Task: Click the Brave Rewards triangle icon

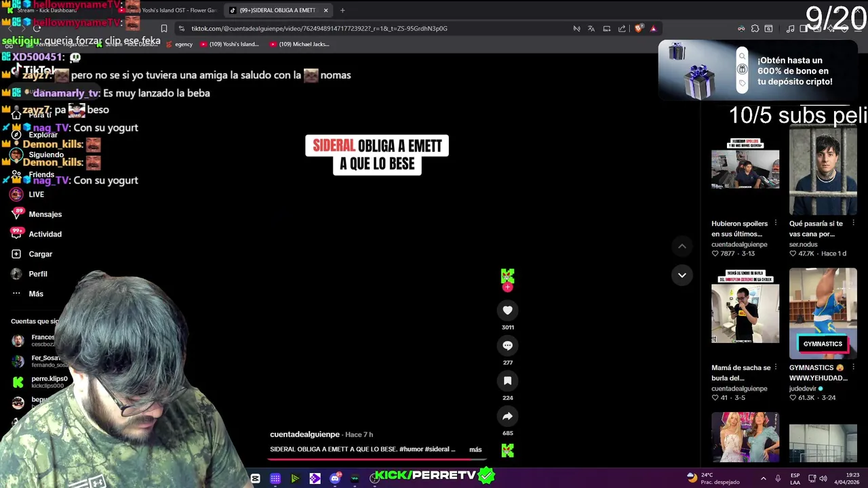Action: click(653, 28)
